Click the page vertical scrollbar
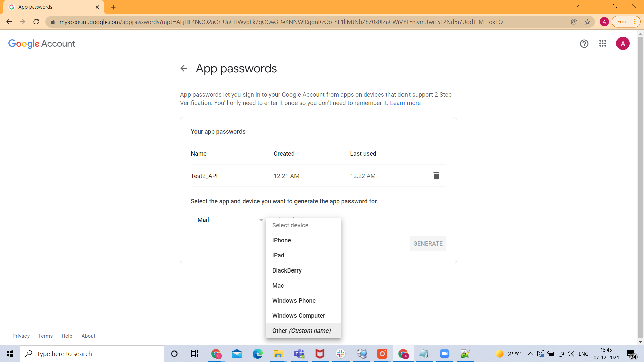Viewport: 644px width, 362px height. tap(640, 187)
